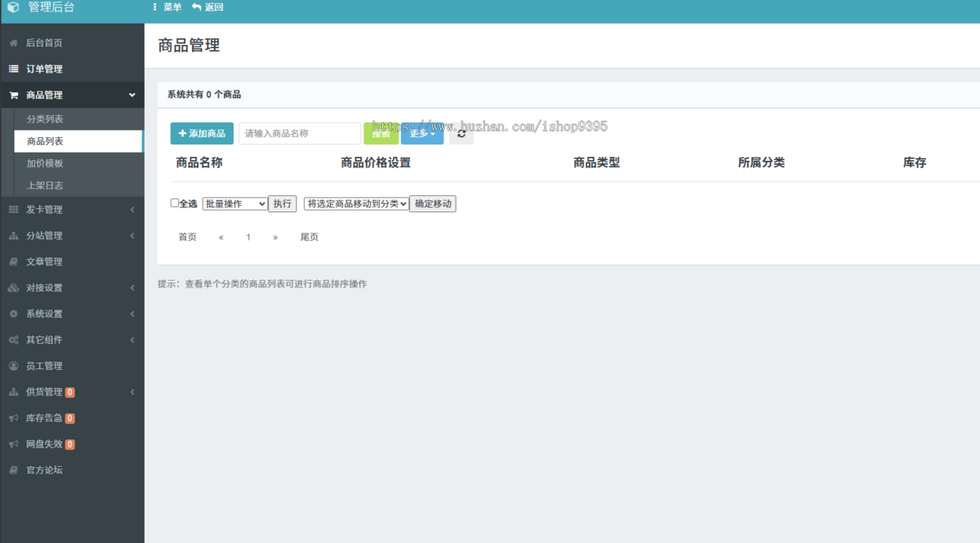Click the icon beside 对接设置
Viewport: 980px width, 543px height.
tap(13, 288)
